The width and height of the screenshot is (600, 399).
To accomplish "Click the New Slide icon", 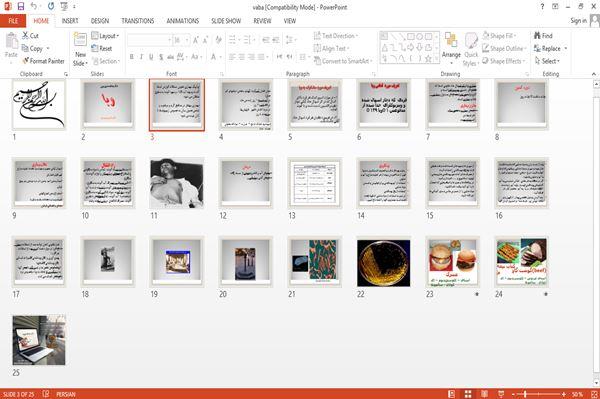I will coord(80,40).
